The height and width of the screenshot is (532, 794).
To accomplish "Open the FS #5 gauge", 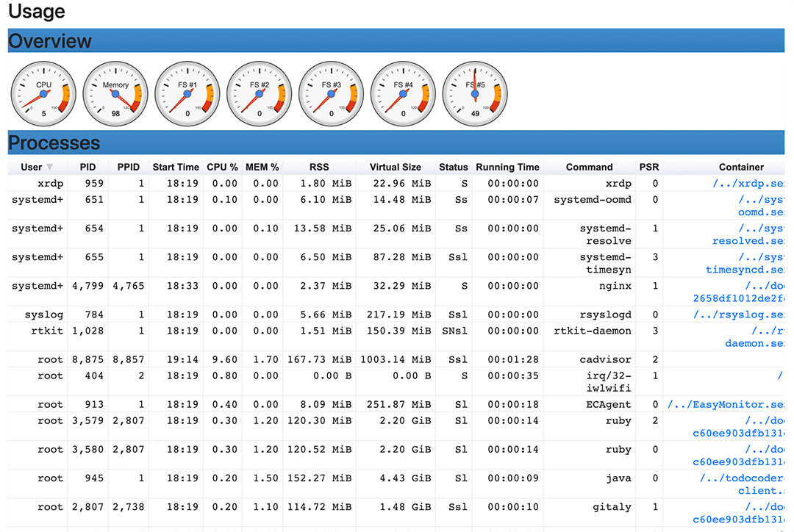I will click(x=476, y=94).
